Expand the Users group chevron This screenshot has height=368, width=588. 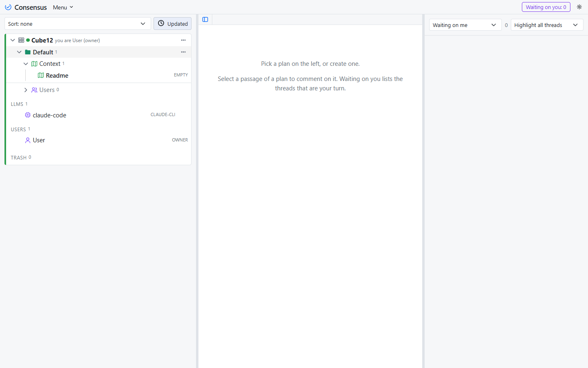pyautogui.click(x=26, y=90)
